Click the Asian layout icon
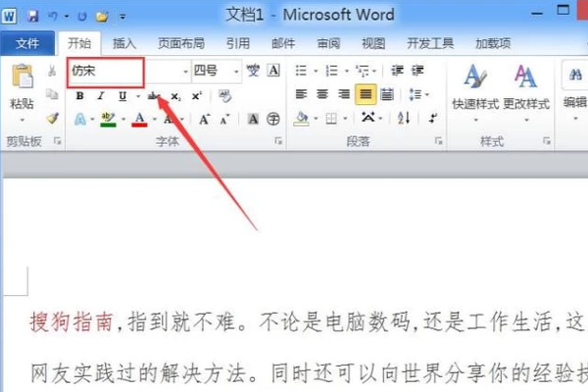Viewport: 588px width, 392px height. tap(367, 118)
